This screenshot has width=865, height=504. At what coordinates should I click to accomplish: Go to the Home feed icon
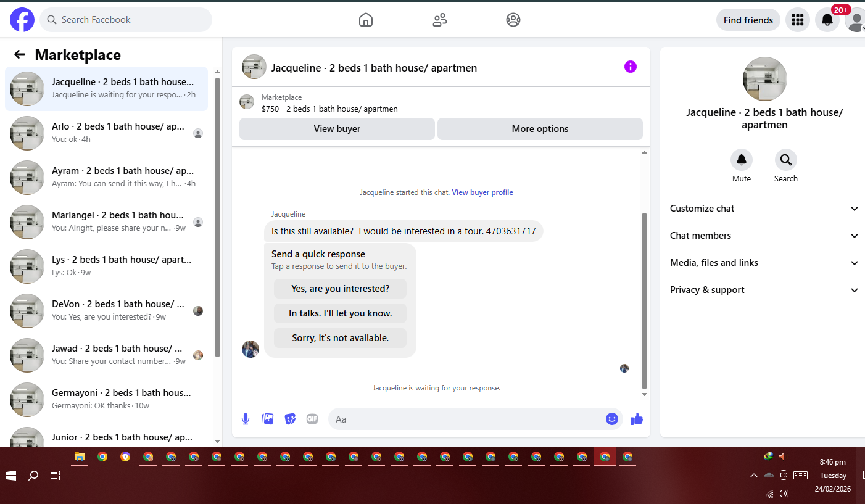point(366,20)
